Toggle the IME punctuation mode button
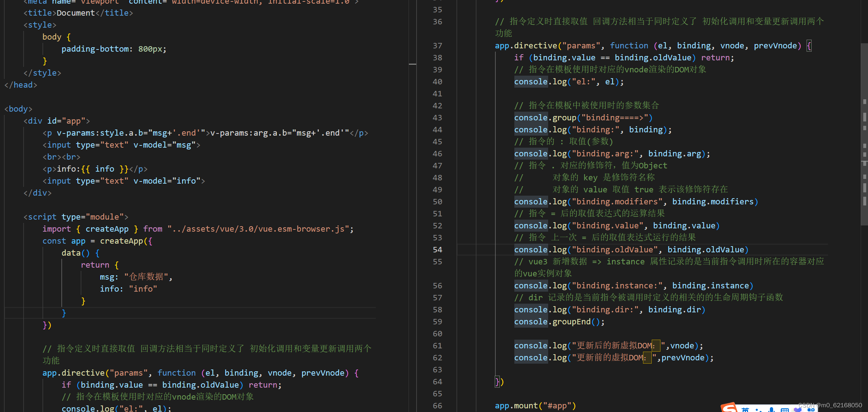Viewport: 868px width, 412px height. click(758, 411)
